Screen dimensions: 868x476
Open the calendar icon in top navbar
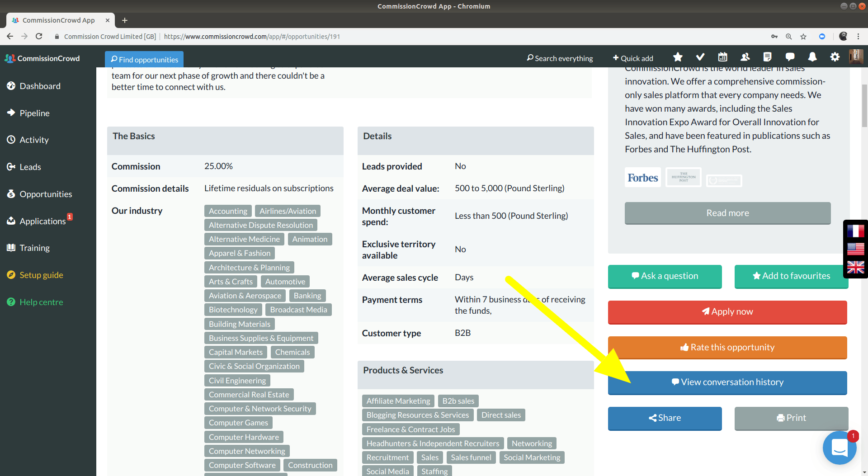click(x=722, y=57)
